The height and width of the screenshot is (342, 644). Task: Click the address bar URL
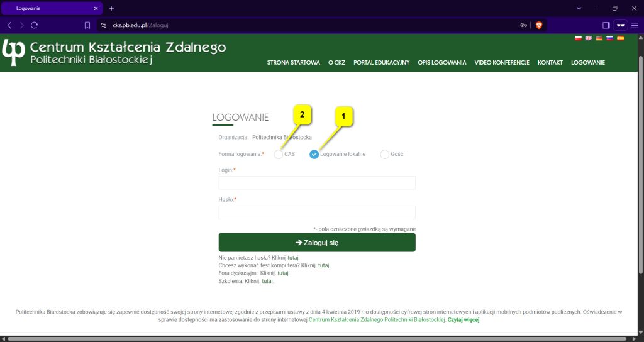140,25
